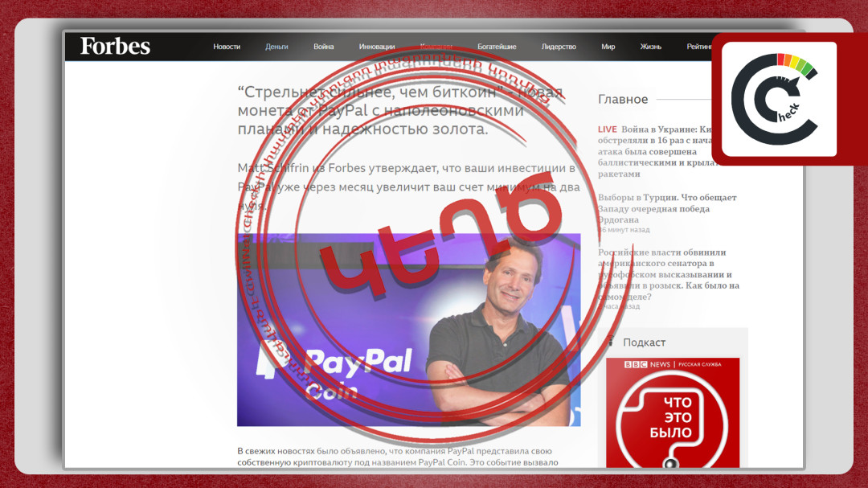Open the Богатейшие section
Viewport: 868px width, 488px height.
coord(497,47)
